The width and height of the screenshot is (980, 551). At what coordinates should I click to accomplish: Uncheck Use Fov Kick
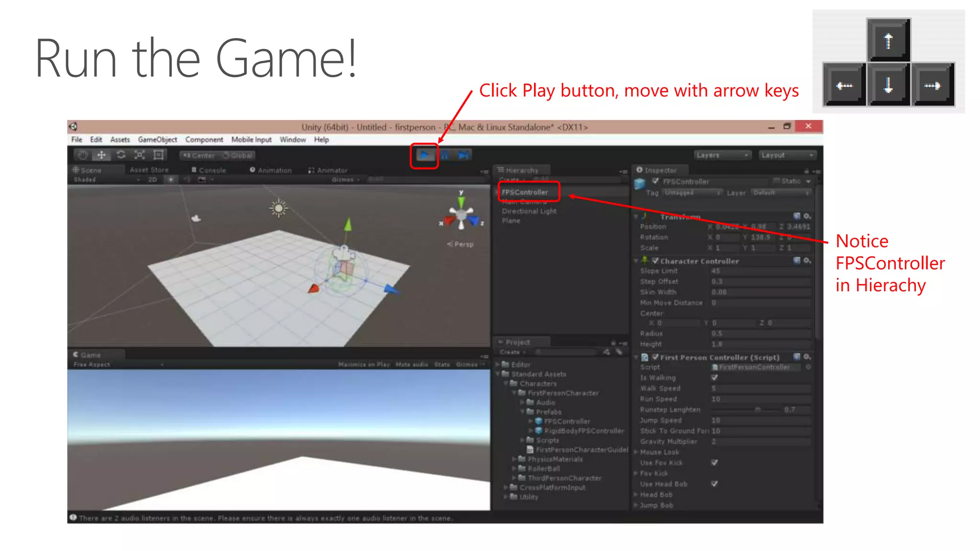coord(714,463)
